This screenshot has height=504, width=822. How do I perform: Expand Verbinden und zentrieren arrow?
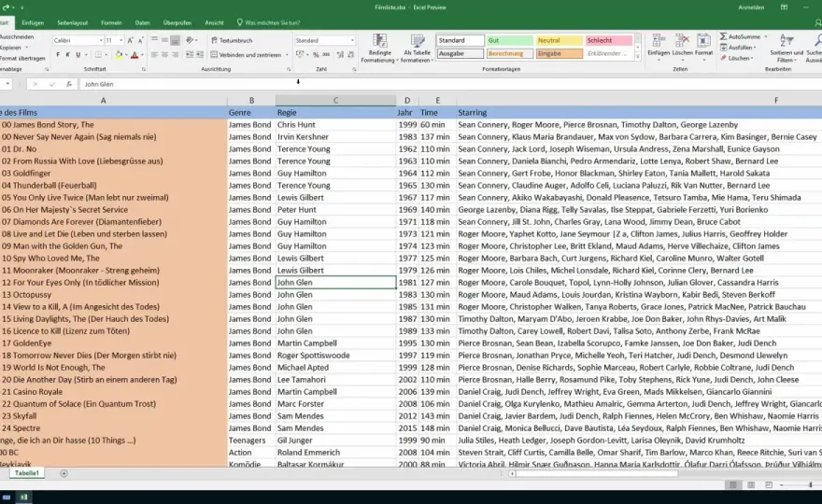(x=287, y=54)
